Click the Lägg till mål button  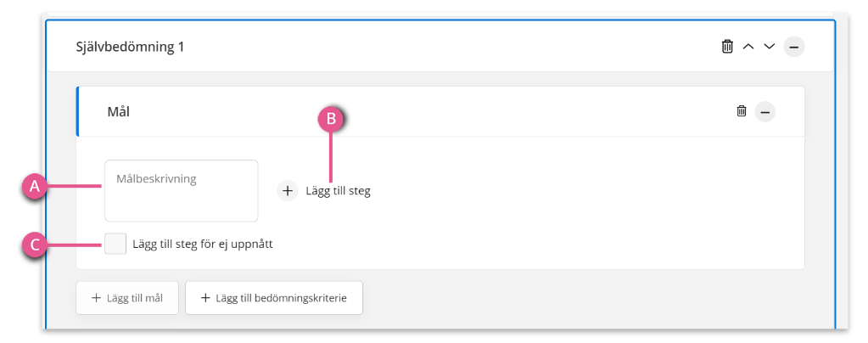tap(127, 298)
